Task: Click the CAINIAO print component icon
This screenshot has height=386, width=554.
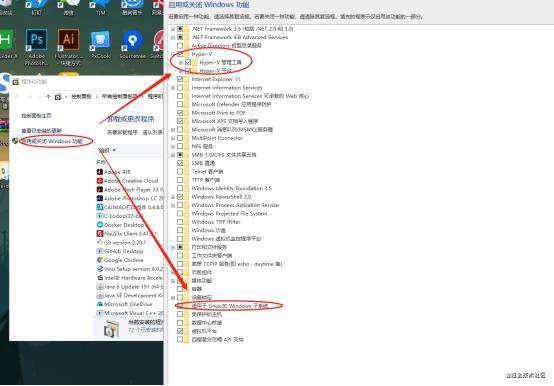Action: coord(100,207)
